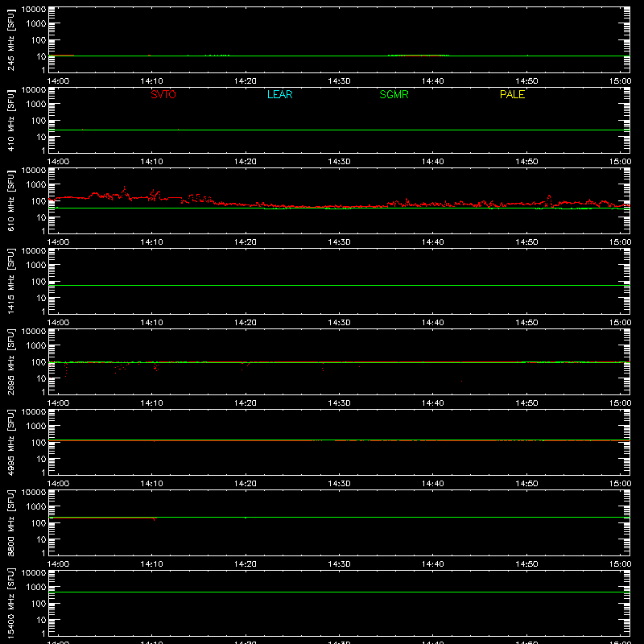Select the 1415 MHz [SFU] axis title
This screenshot has height=644, width=644.
[x=10, y=281]
